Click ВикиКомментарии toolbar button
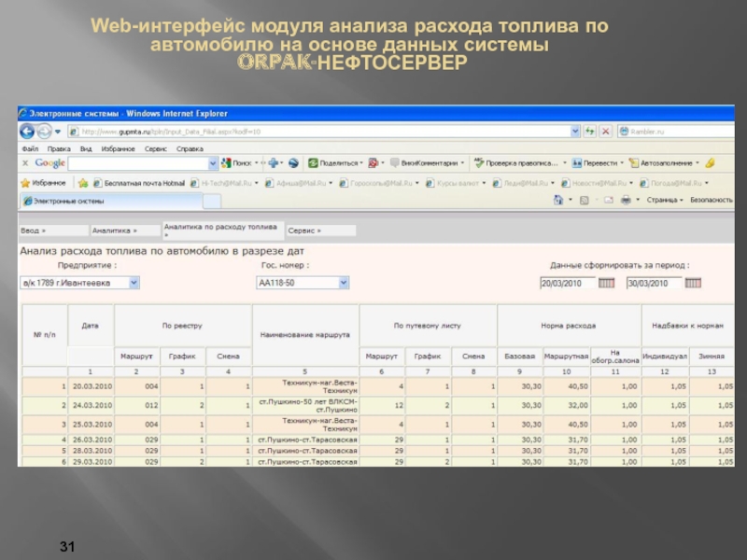Viewport: 747px width, 560px height. (427, 162)
